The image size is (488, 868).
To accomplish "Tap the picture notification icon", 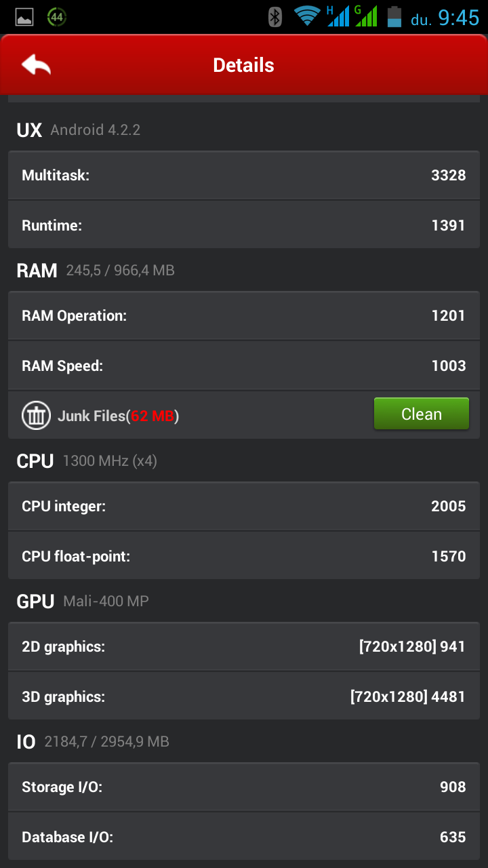I will point(24,18).
